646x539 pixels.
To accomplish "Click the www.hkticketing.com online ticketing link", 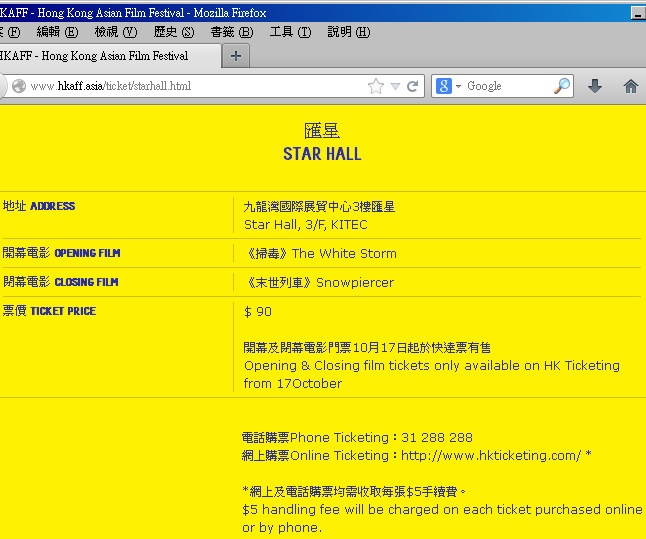I will pos(491,456).
